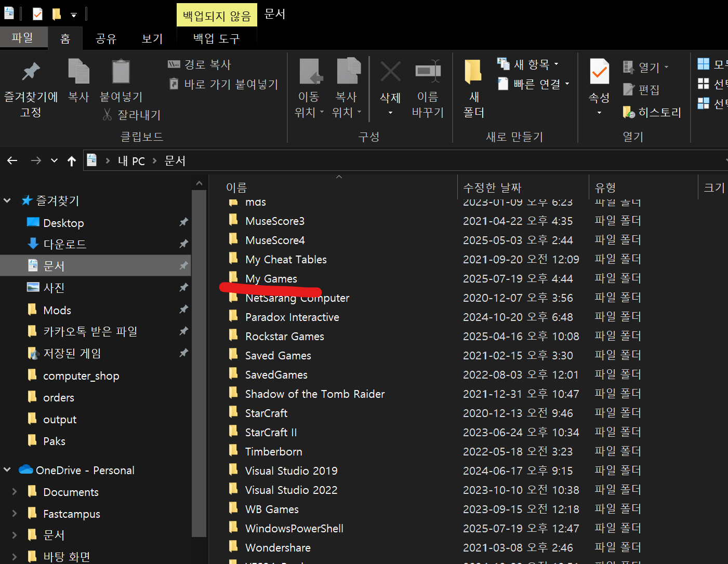The height and width of the screenshot is (564, 728).
Task: Click the Paste (붙여넣기) clipboard icon
Action: pos(121,71)
